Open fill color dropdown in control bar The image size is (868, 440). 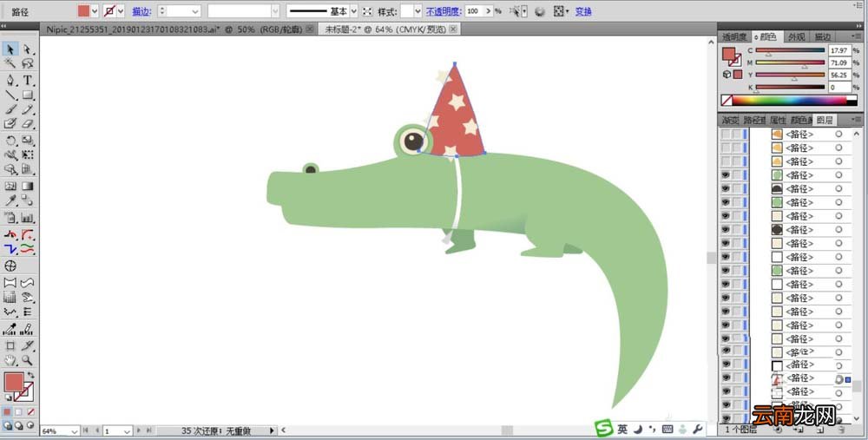coord(94,11)
